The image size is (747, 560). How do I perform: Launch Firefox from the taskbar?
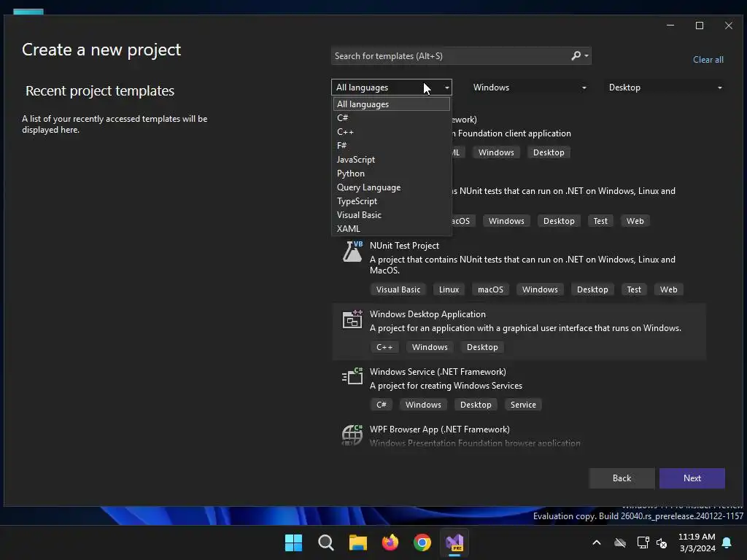pyautogui.click(x=390, y=542)
